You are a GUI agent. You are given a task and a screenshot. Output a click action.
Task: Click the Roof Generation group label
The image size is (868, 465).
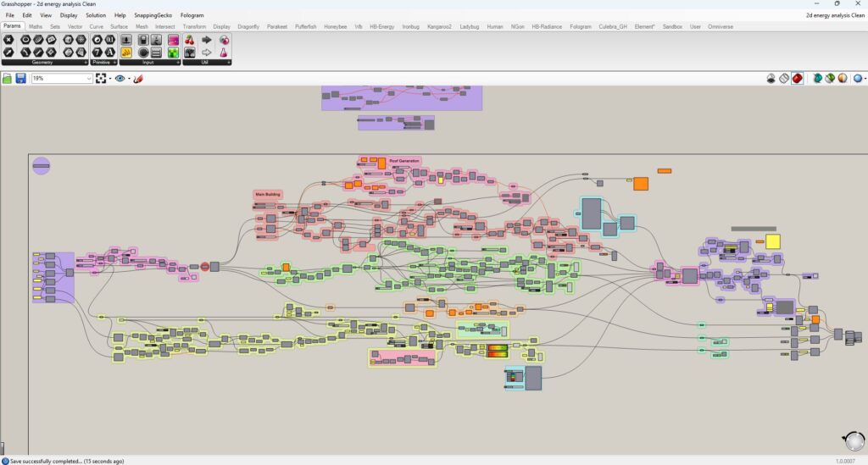click(404, 161)
